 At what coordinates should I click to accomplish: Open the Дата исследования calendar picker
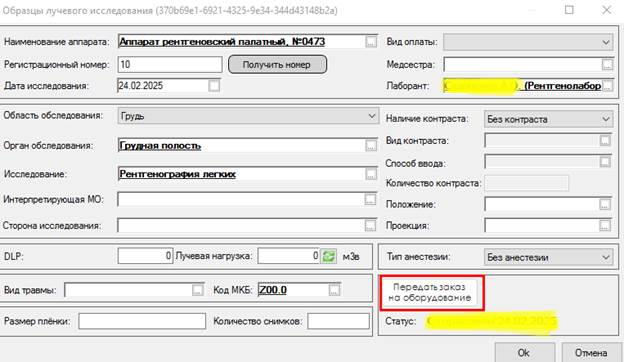tap(214, 86)
